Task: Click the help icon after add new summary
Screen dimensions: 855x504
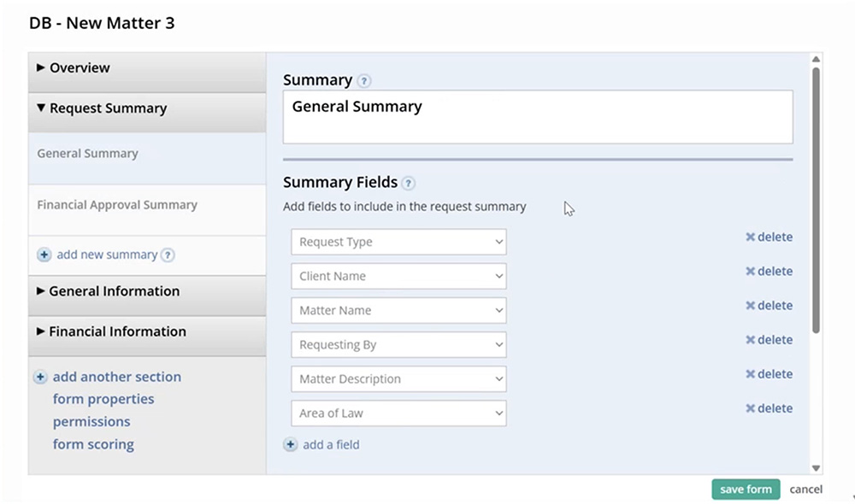Action: point(168,255)
